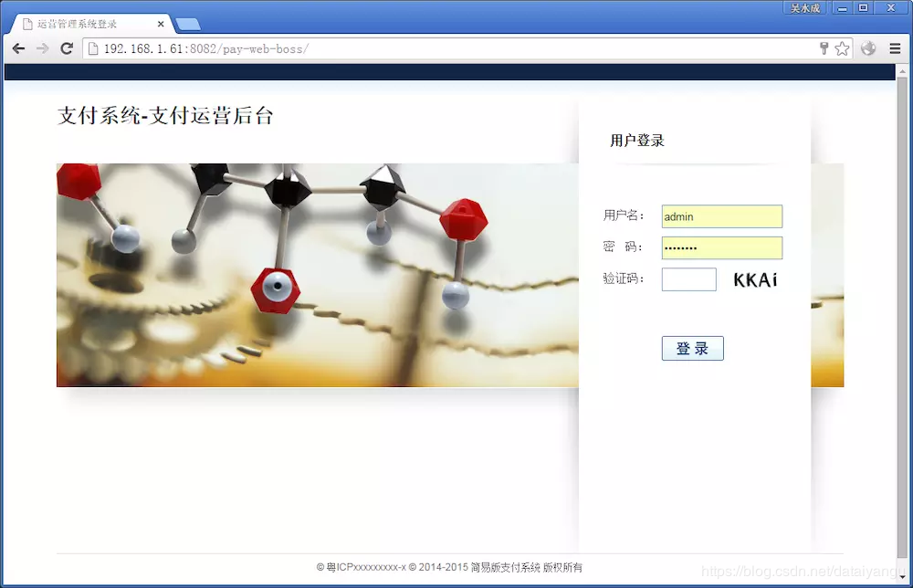913x588 pixels.
Task: Click the molecule banner image
Action: pyautogui.click(x=320, y=274)
